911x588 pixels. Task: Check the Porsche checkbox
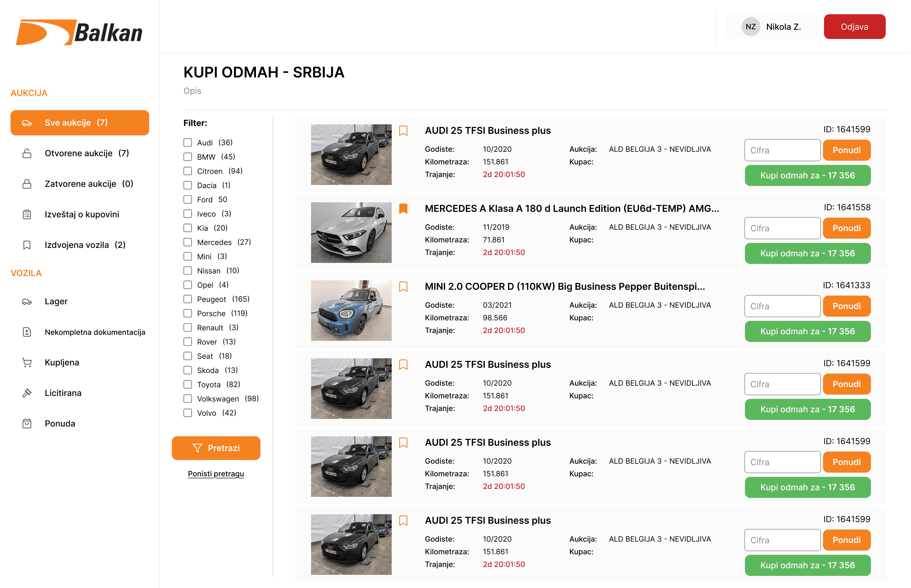tap(187, 313)
